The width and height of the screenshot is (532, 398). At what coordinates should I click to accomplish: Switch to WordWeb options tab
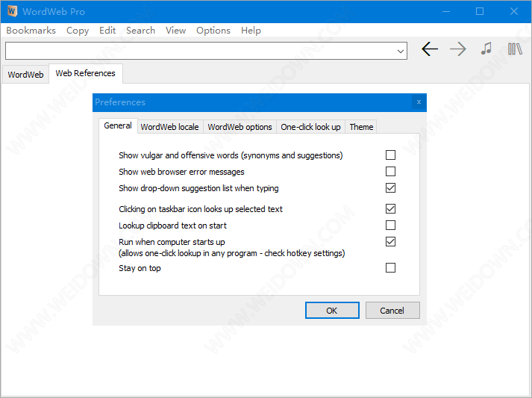point(240,127)
